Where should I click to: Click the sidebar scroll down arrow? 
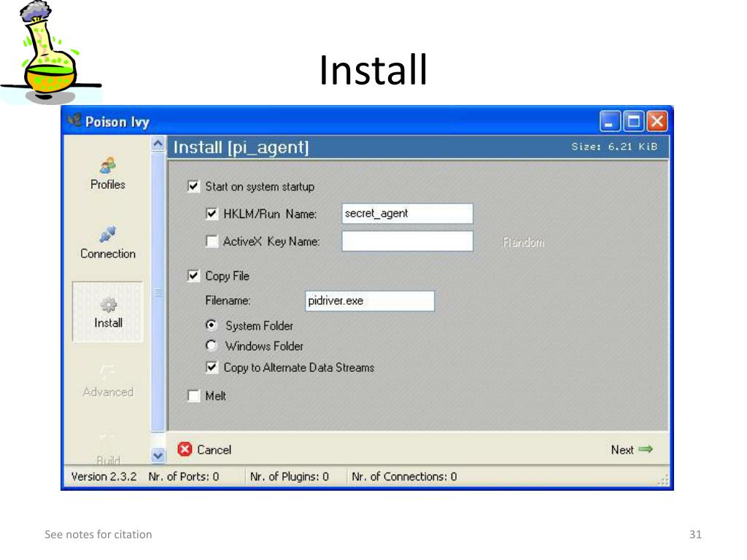(x=158, y=456)
